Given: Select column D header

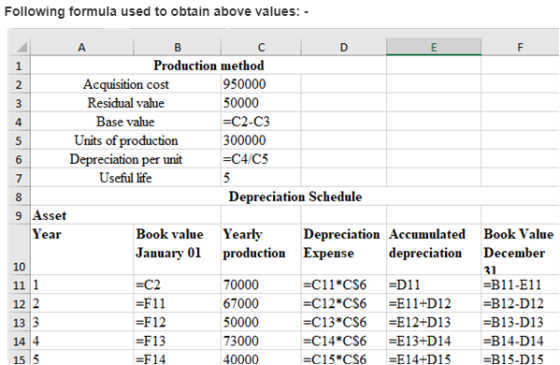Looking at the screenshot, I should 344,47.
